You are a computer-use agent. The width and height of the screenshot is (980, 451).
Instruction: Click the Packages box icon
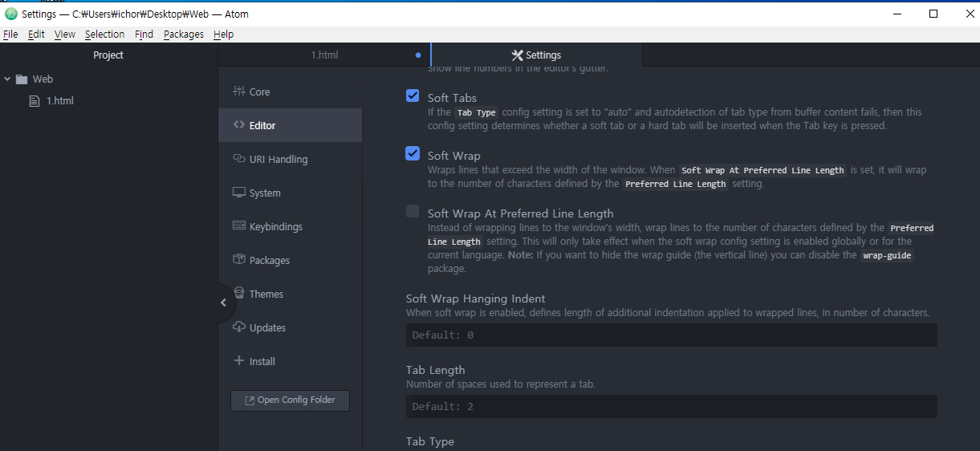pyautogui.click(x=238, y=260)
